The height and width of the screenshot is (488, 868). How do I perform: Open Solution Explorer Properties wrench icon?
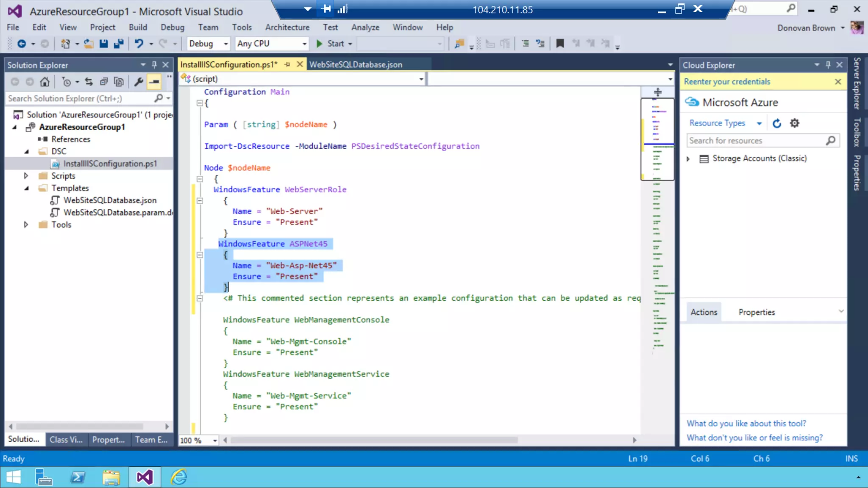139,82
